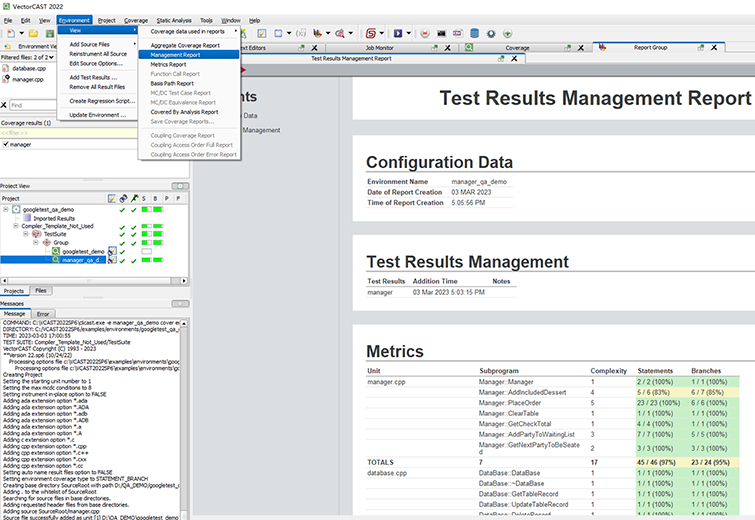Click the green Save toolbar icon
755x520 pixels.
pos(50,33)
